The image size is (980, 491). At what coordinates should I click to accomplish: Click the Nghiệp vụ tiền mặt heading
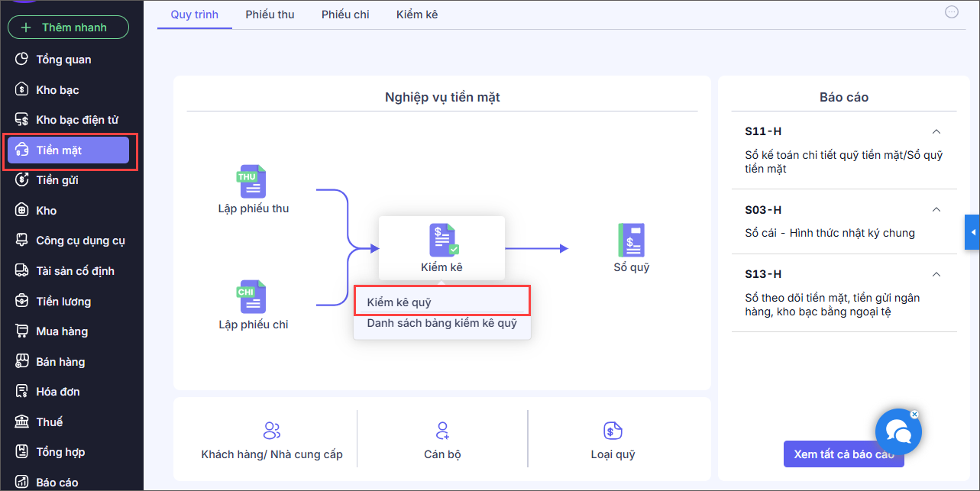(442, 97)
